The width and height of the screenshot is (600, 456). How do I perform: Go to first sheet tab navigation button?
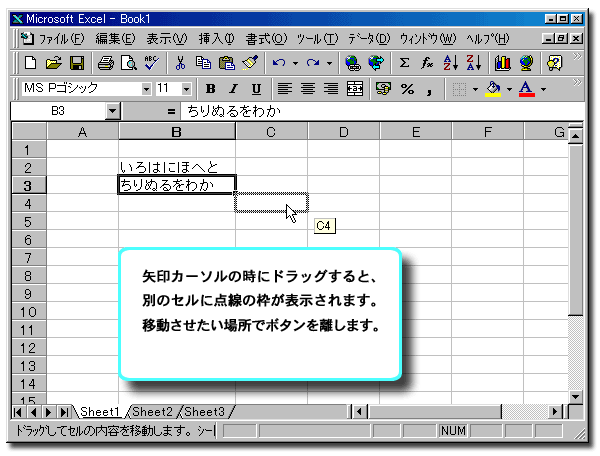coord(17,412)
